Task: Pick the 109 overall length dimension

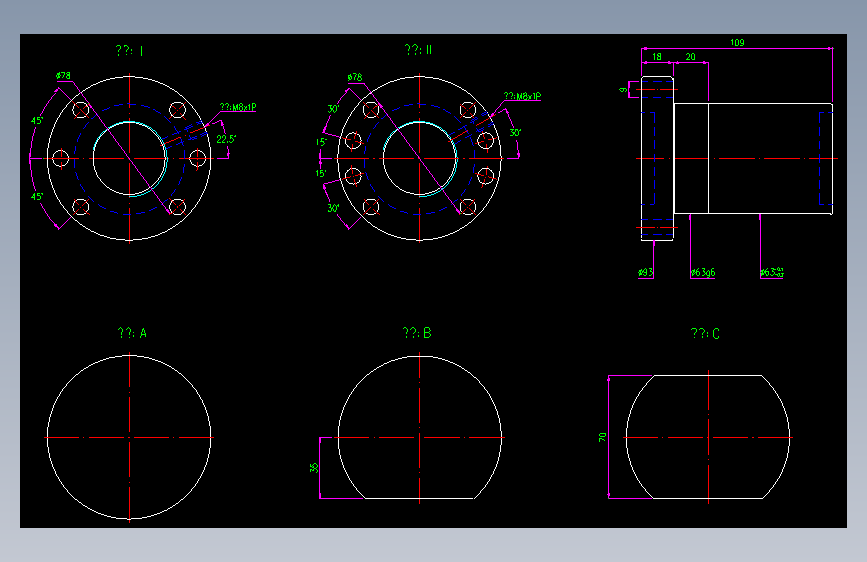Action: click(x=737, y=43)
